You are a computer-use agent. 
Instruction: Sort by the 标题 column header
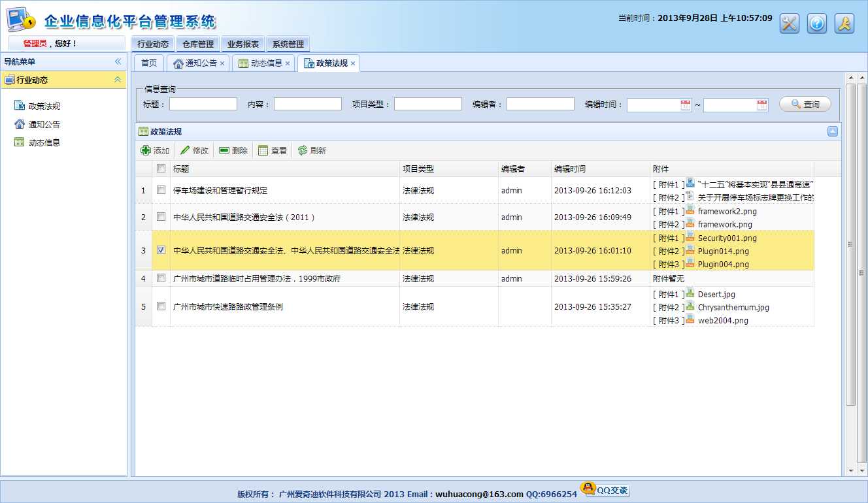[x=285, y=169]
